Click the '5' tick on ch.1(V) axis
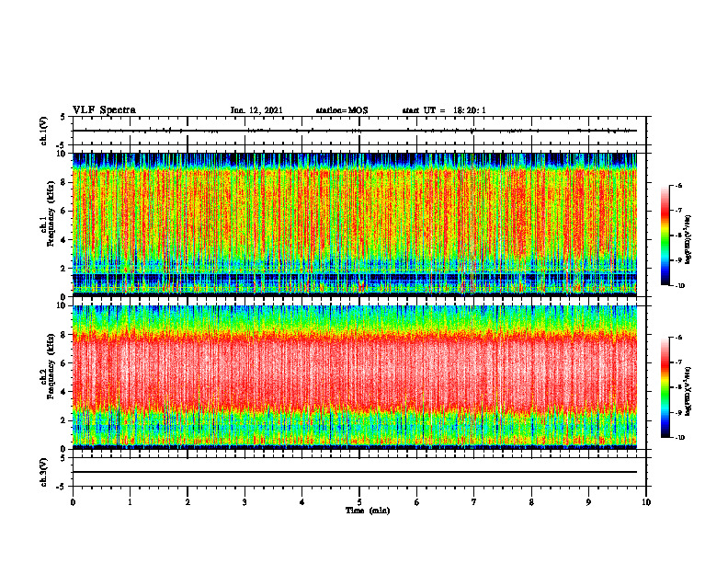728x563 pixels. tap(63, 117)
